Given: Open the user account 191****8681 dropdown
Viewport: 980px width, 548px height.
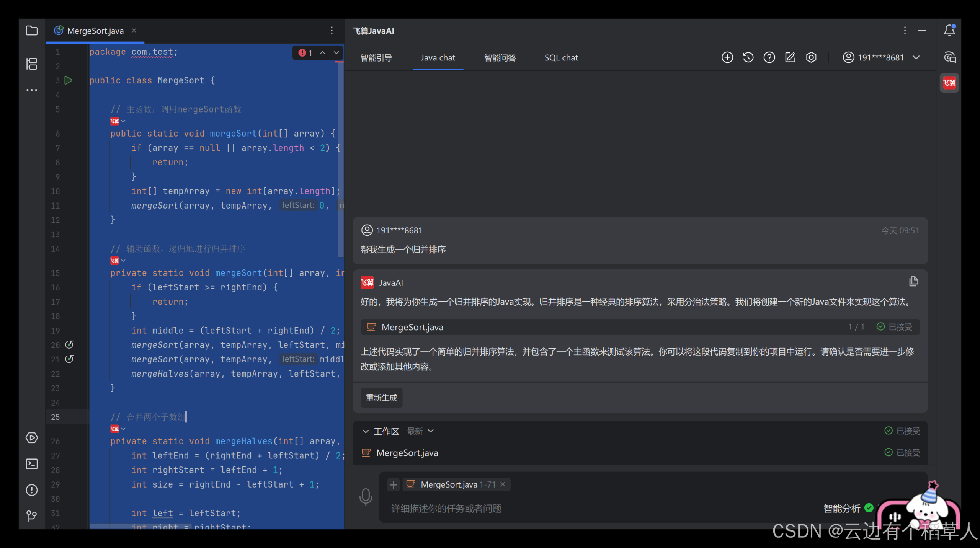Looking at the screenshot, I should 880,57.
